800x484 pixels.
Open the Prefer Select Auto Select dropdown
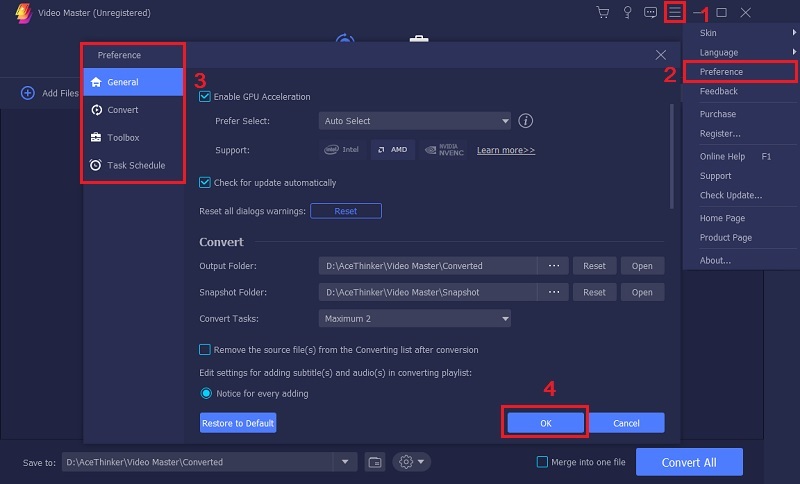point(414,121)
